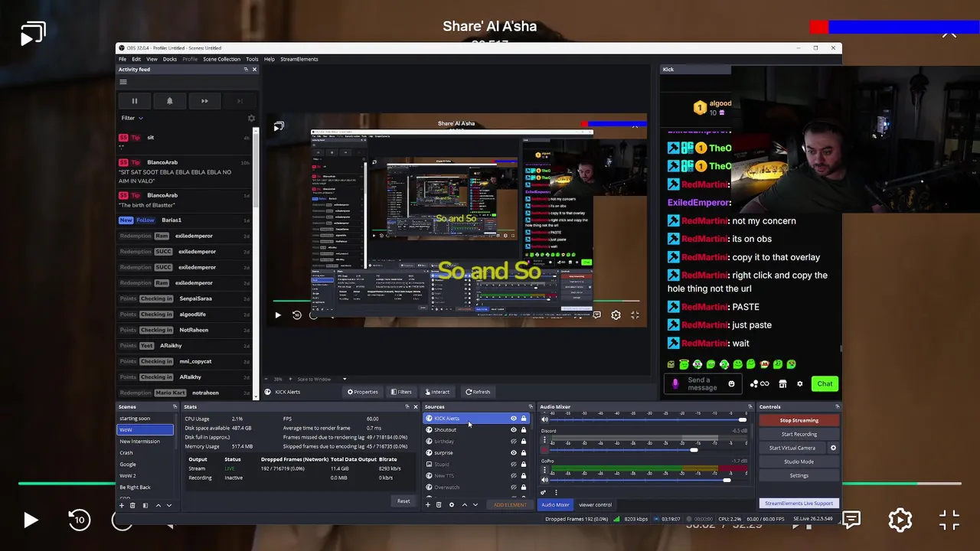This screenshot has width=980, height=551.
Task: Pop out the Stats dock
Action: pyautogui.click(x=406, y=407)
